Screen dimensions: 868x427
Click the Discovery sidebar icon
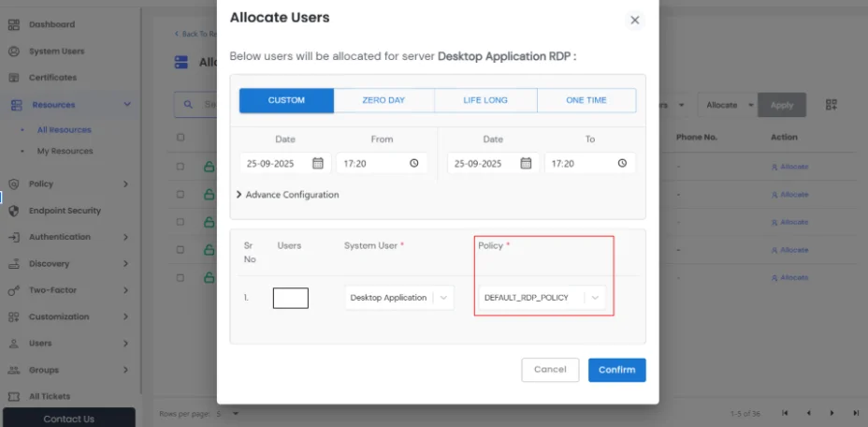[14, 264]
